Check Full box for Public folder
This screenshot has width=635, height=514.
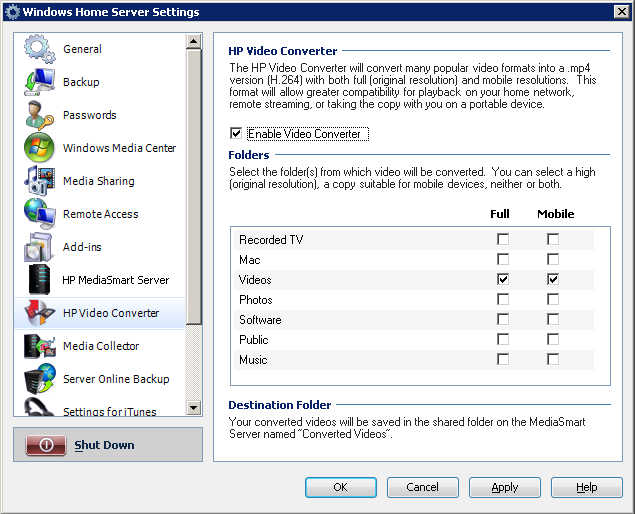pos(503,339)
